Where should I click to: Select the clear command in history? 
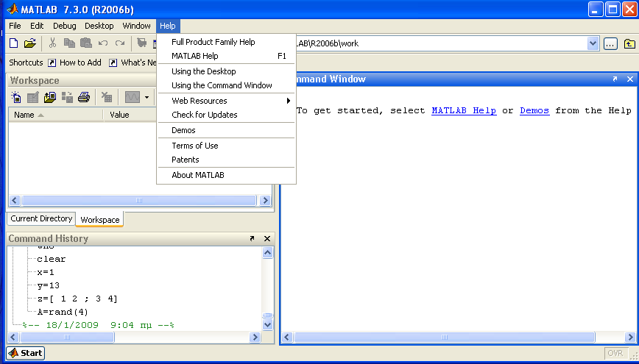pyautogui.click(x=51, y=259)
